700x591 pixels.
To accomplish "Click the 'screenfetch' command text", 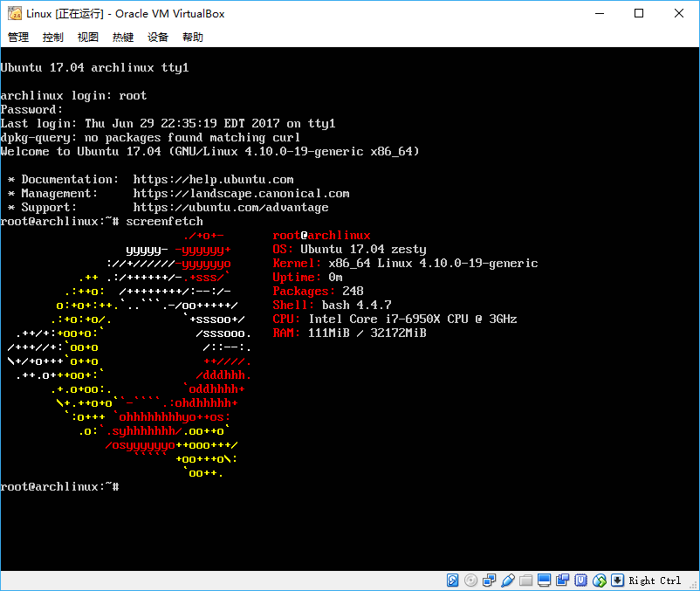I will pyautogui.click(x=164, y=222).
